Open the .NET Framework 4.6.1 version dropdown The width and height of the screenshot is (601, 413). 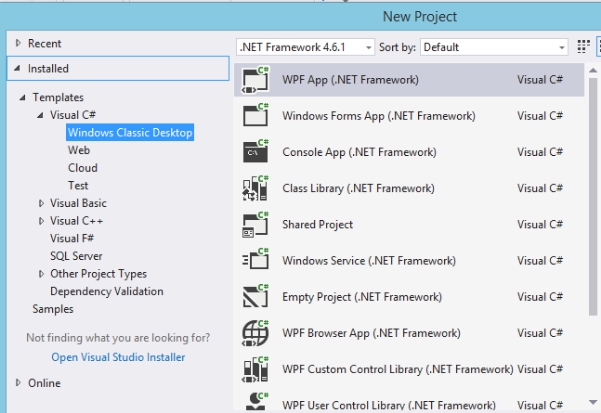[x=305, y=47]
